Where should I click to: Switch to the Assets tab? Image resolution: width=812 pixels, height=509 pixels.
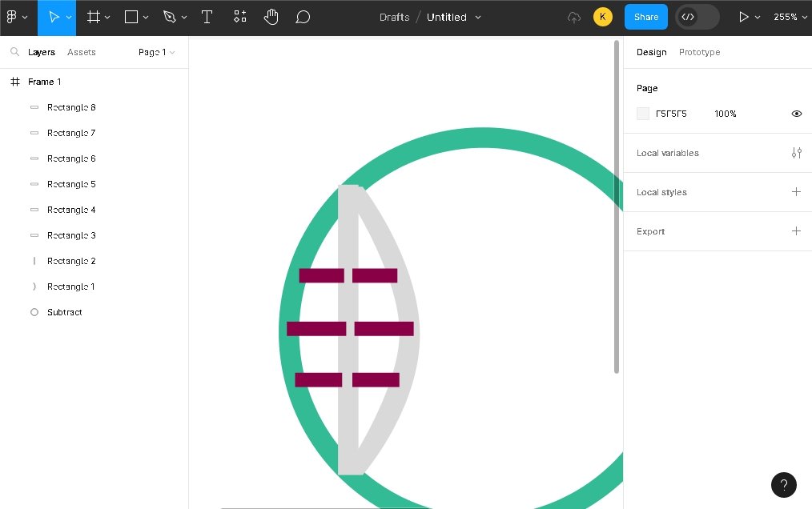81,52
